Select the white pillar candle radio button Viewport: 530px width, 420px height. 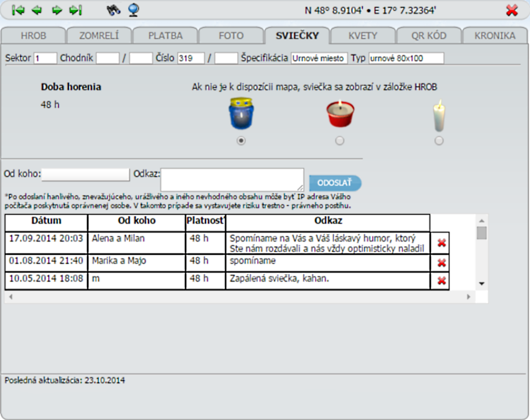[439, 140]
